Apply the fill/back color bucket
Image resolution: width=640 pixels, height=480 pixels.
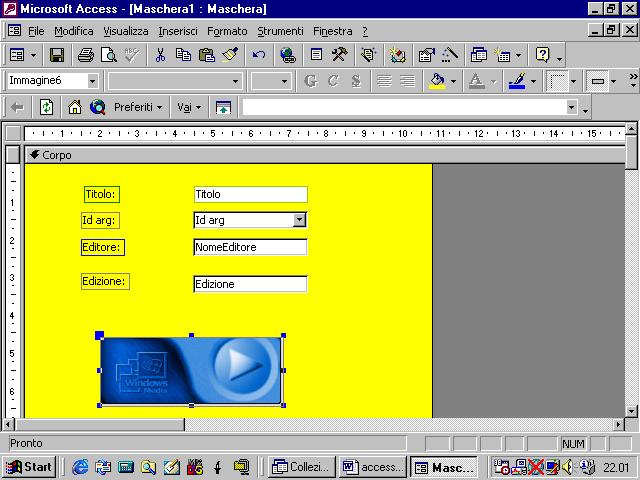pyautogui.click(x=437, y=81)
